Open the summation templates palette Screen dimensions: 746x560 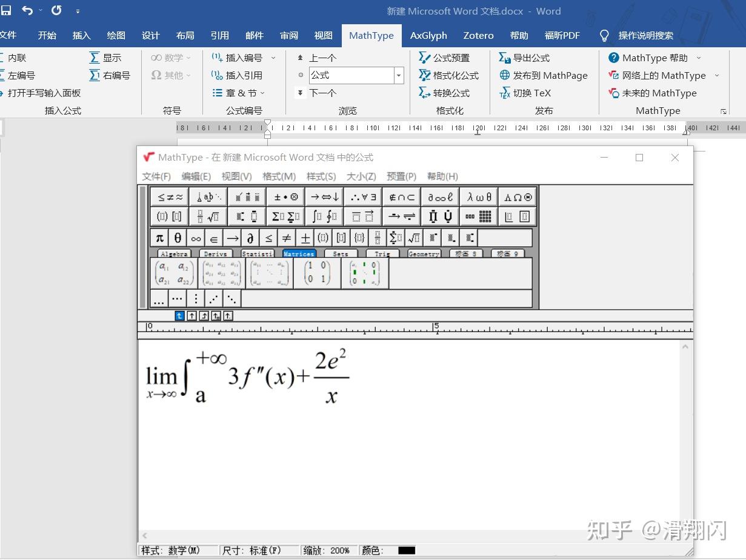click(285, 216)
